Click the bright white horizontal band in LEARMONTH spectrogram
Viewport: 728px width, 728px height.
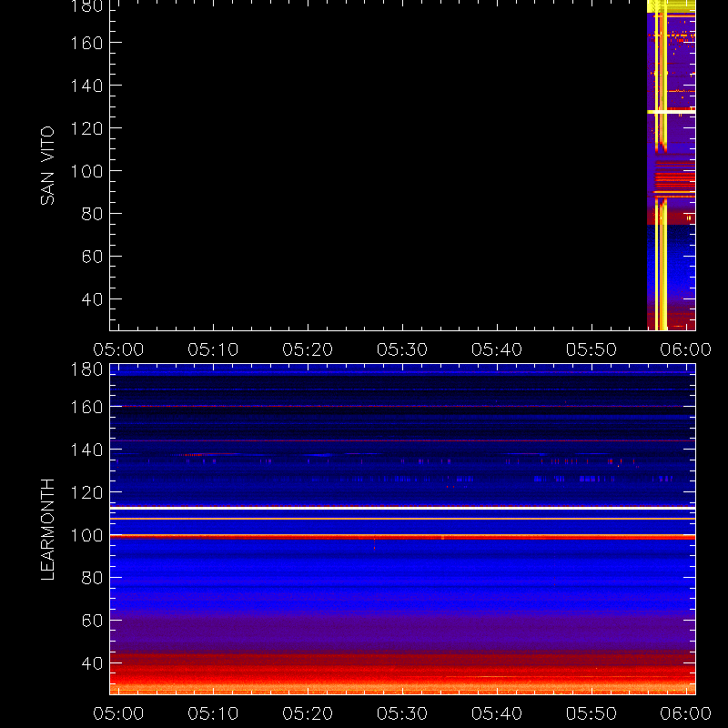click(402, 509)
